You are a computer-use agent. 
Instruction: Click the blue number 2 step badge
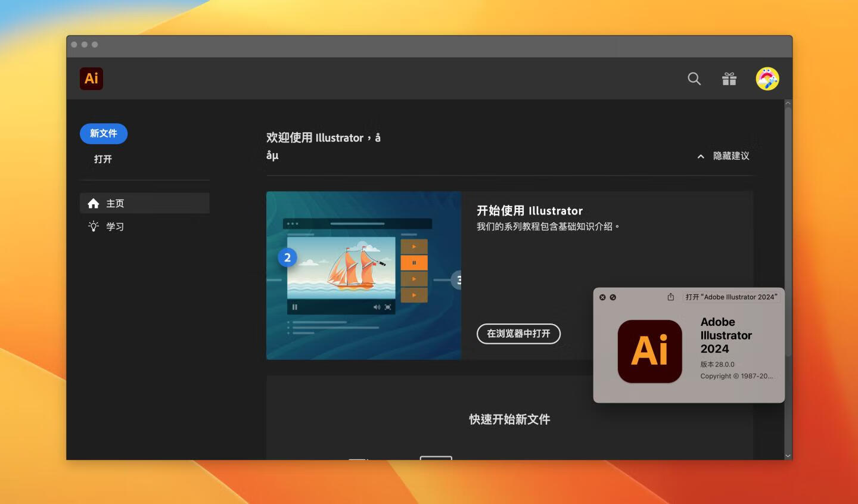(287, 257)
